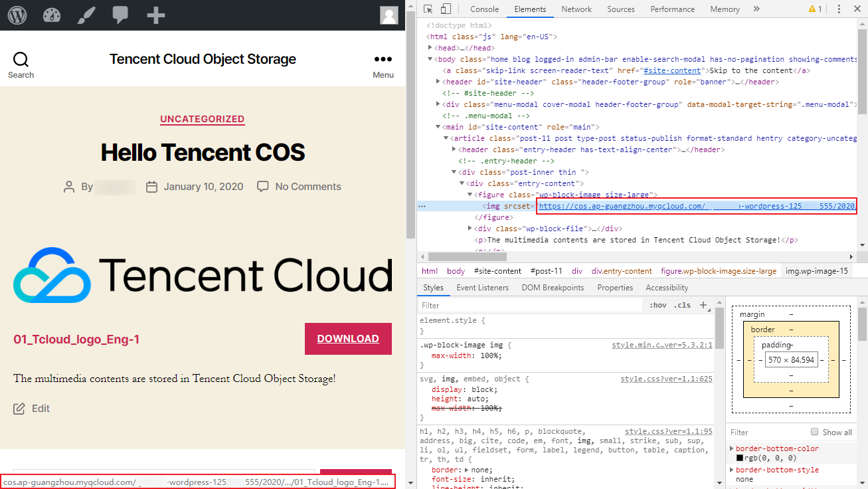Screen dimensions: 868x489
Task: Click the Tencent Cloud logo image
Action: (x=203, y=275)
